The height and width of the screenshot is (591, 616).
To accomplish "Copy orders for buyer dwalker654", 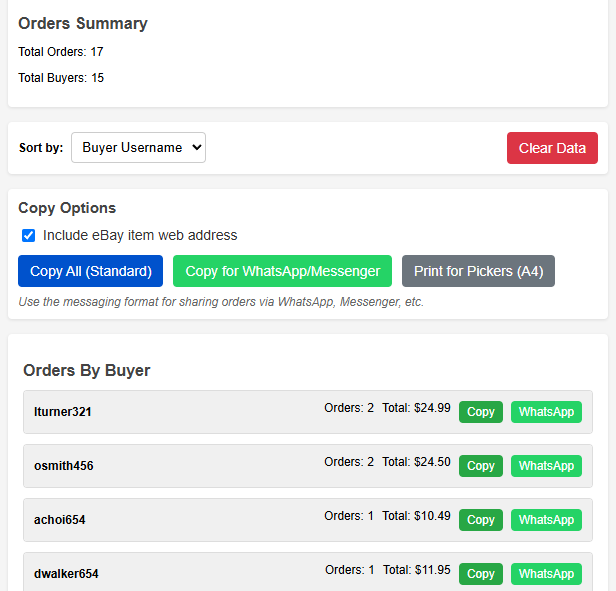I will pos(480,574).
